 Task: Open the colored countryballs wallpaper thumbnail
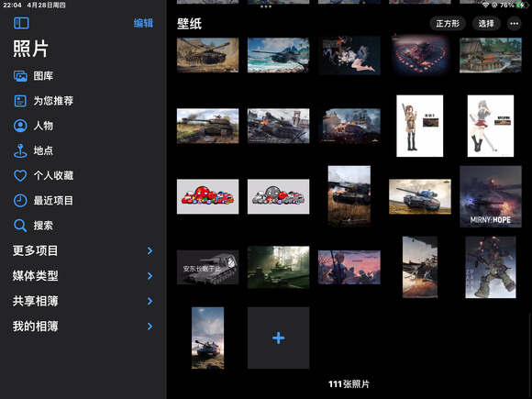coord(207,196)
